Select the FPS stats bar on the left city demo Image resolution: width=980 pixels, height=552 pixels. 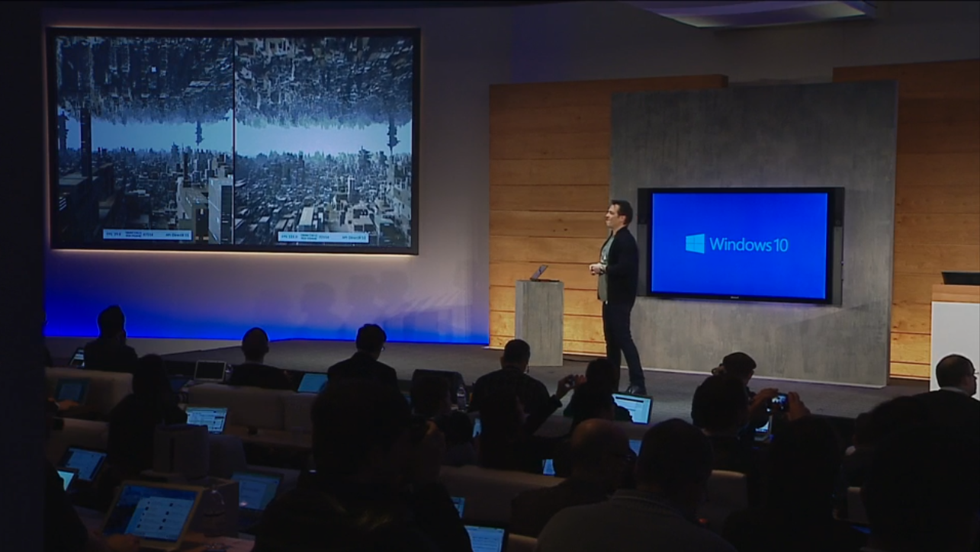coord(147,235)
